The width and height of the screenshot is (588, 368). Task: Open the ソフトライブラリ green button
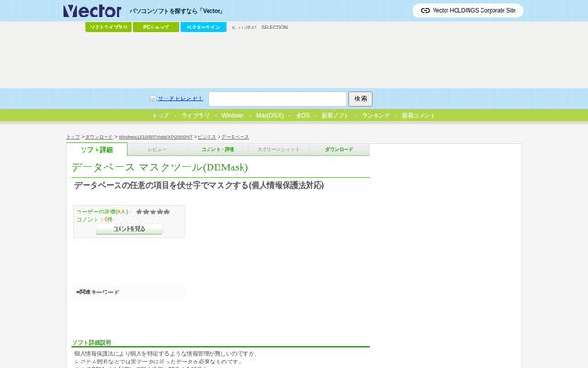[x=108, y=27]
